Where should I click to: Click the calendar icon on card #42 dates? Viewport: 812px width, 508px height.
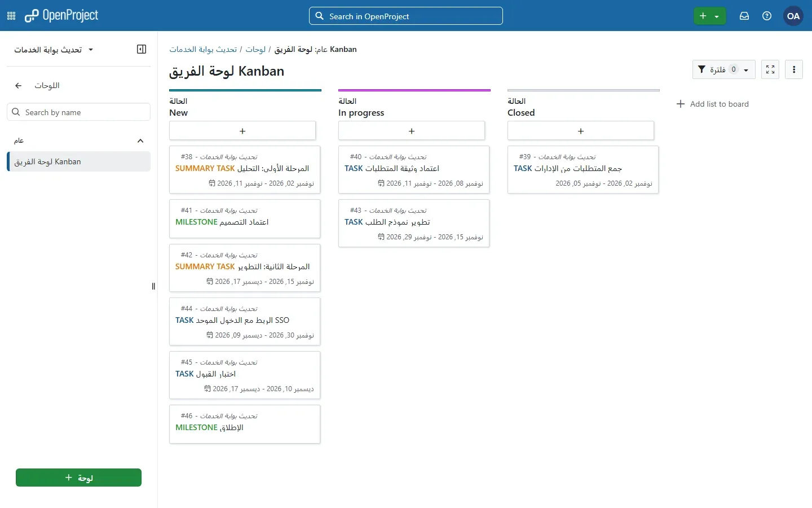(210, 282)
